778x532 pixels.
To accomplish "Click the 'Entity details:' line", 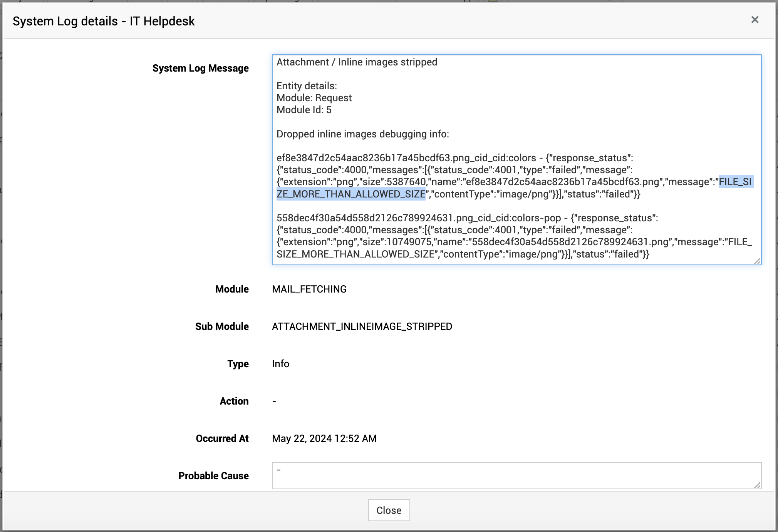I will tap(307, 86).
